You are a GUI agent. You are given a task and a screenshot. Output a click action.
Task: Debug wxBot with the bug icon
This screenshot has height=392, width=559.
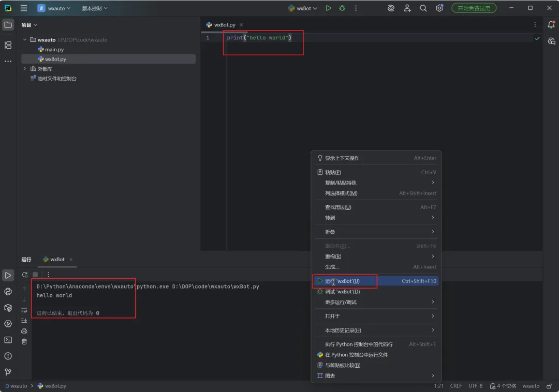point(342,8)
